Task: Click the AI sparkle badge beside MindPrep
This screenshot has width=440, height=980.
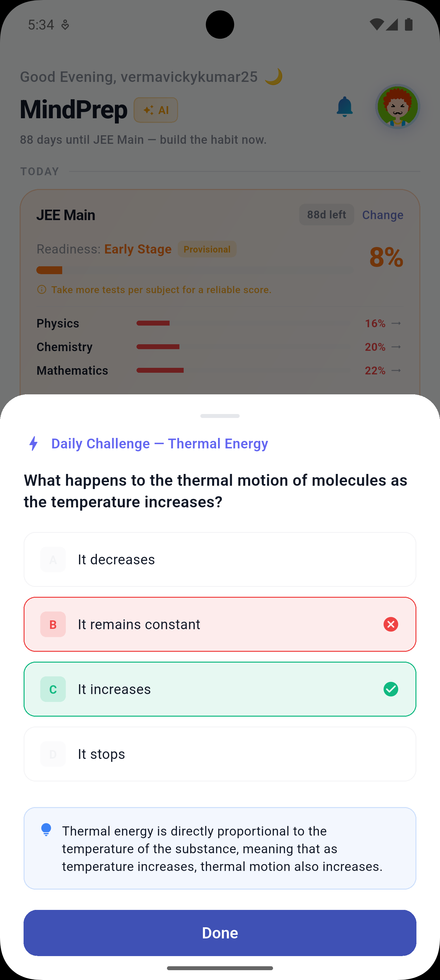Action: [x=156, y=110]
